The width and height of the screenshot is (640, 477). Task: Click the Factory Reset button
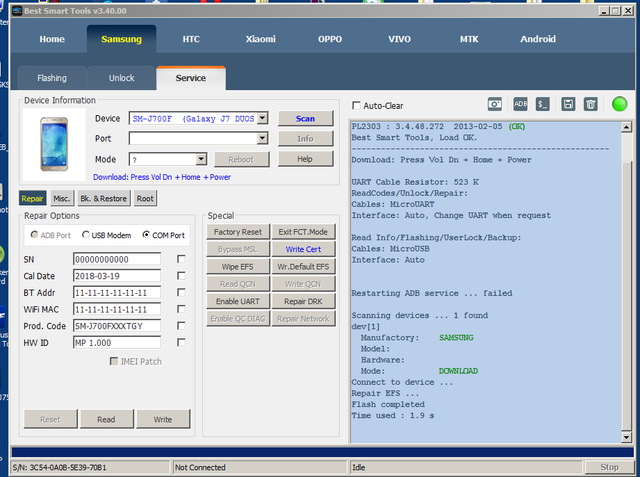pyautogui.click(x=238, y=232)
